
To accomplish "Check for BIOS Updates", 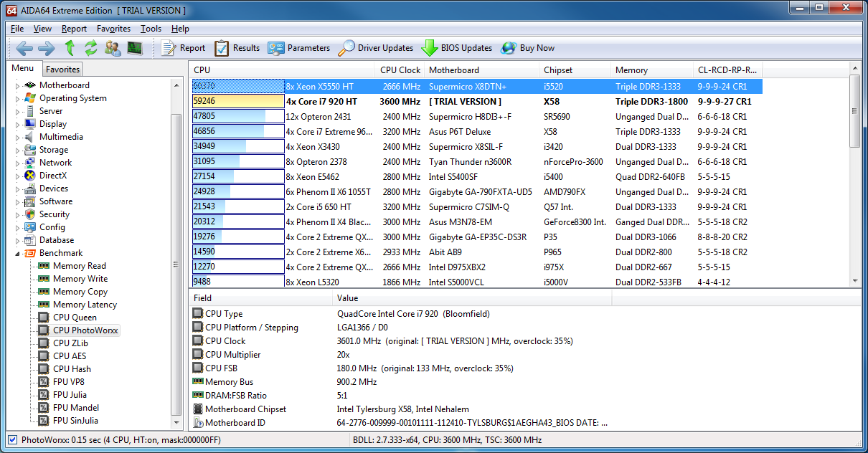I will click(457, 48).
